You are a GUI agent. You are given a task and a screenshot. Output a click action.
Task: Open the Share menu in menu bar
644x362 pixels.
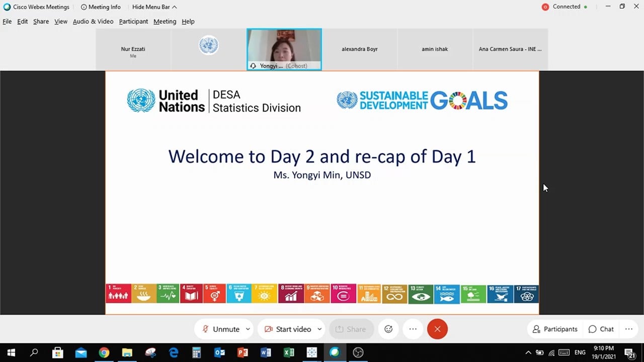pyautogui.click(x=41, y=22)
